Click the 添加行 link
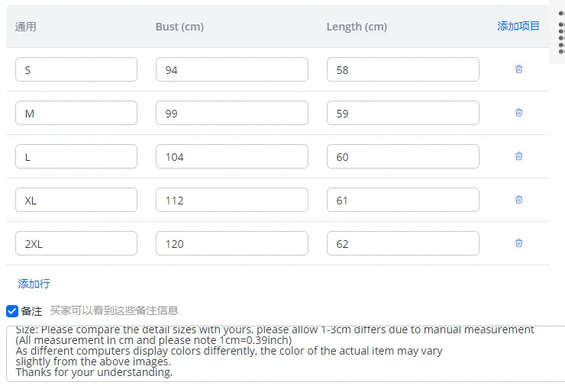Viewport: 565px width, 392px height. coord(34,284)
